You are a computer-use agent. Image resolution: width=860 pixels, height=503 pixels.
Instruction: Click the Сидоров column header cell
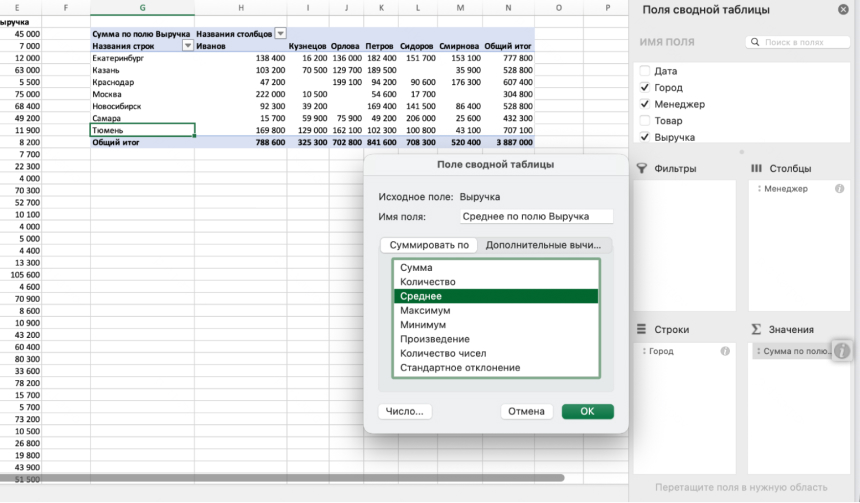[x=417, y=46]
